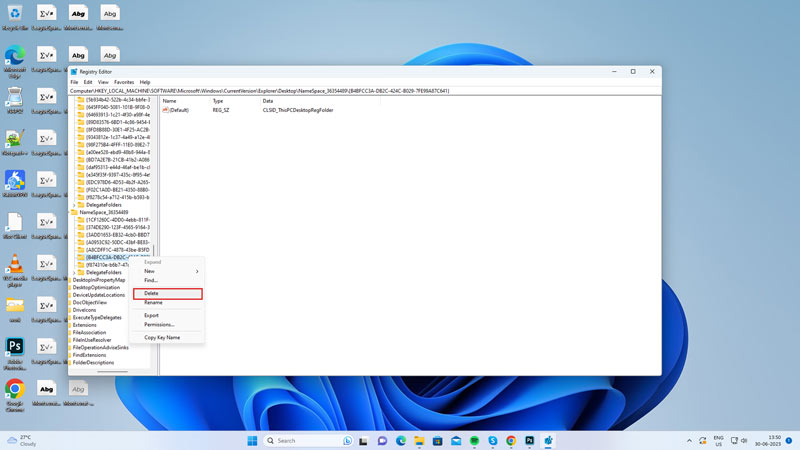This screenshot has height=450, width=800.
Task: Choose Delete from the context menu
Action: pos(168,293)
